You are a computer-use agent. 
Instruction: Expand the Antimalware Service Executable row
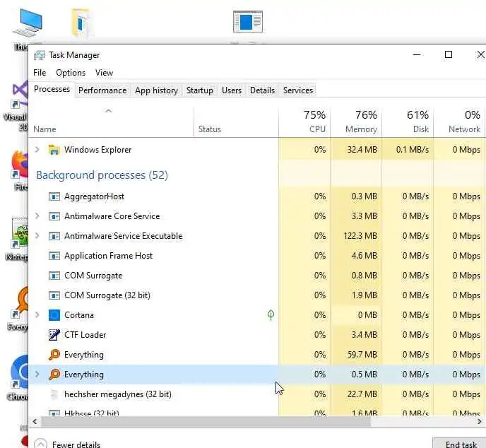pos(37,236)
